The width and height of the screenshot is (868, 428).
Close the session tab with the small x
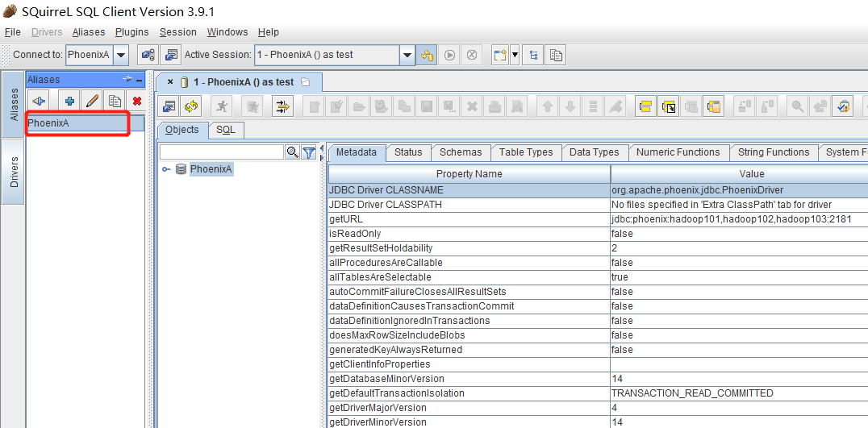tap(170, 82)
